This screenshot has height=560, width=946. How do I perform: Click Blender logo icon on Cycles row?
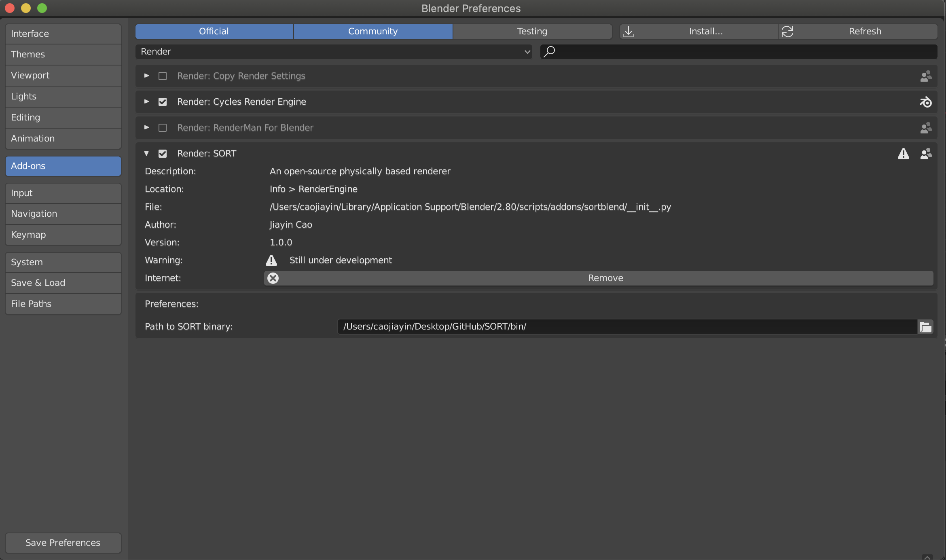click(926, 102)
